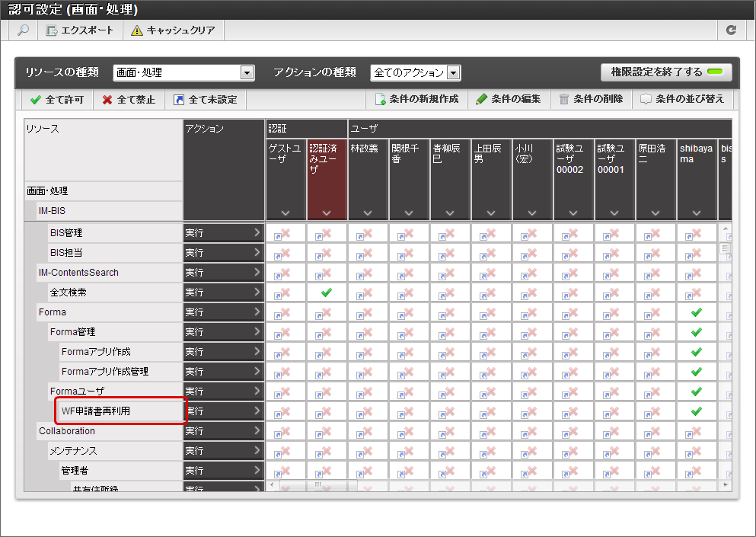Toggle Formaアプリ作成 permission for shibayama

(x=696, y=352)
